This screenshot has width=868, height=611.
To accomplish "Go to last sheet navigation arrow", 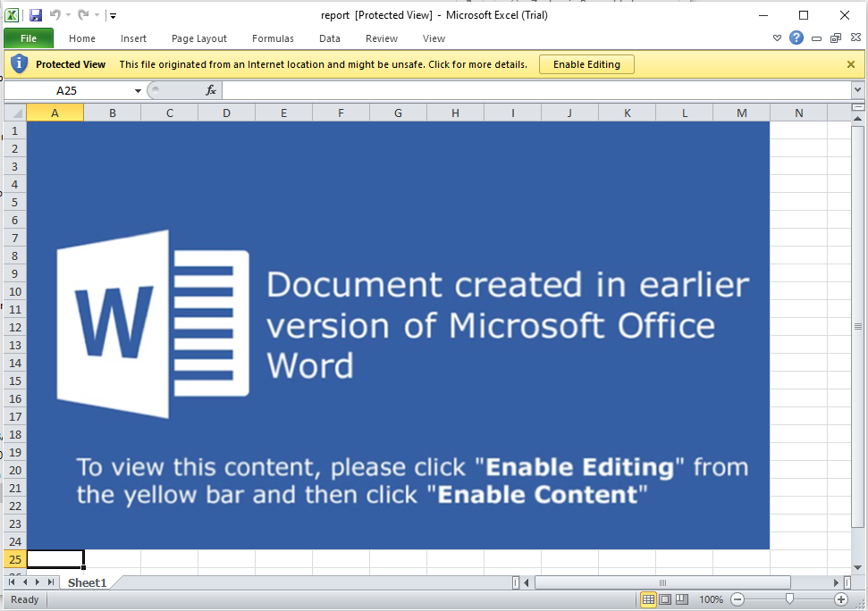I will click(50, 582).
